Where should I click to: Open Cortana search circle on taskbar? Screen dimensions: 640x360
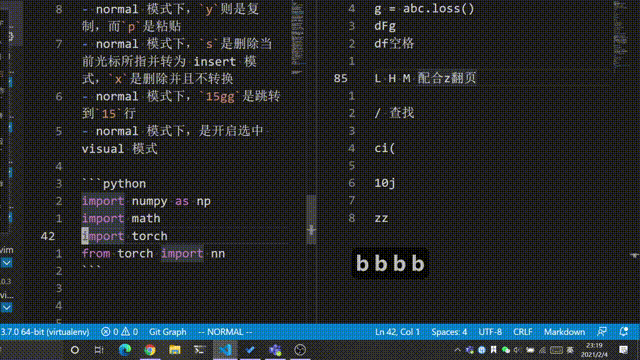click(x=75, y=350)
